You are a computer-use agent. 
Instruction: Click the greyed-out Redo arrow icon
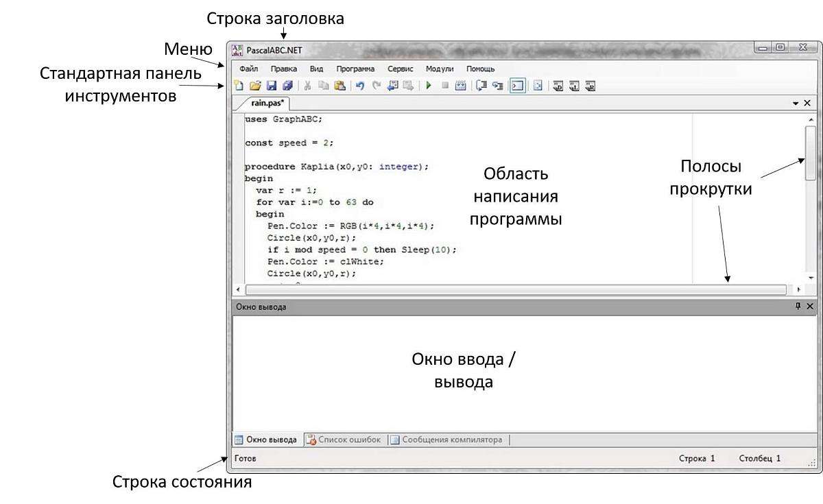[377, 86]
